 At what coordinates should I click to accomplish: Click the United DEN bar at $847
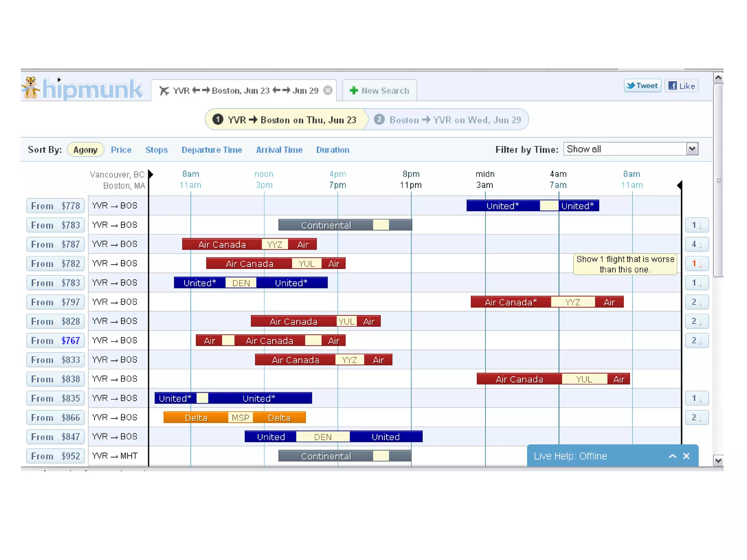click(x=334, y=437)
